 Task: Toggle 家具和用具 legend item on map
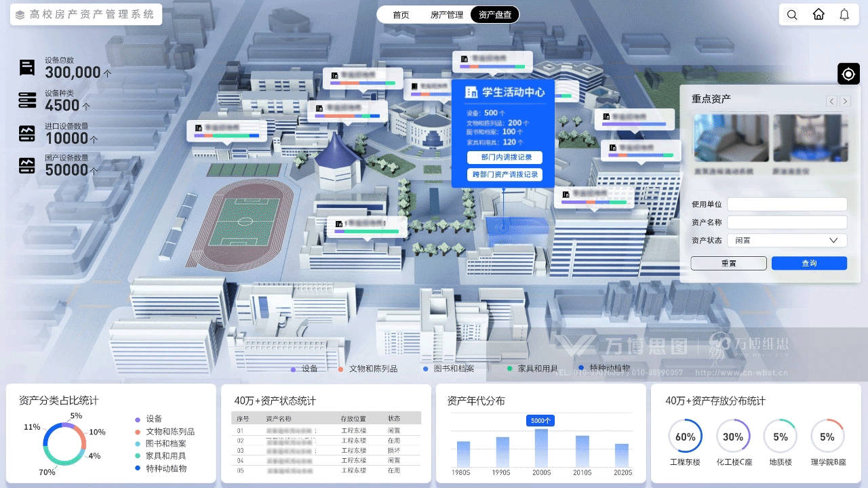coord(533,369)
